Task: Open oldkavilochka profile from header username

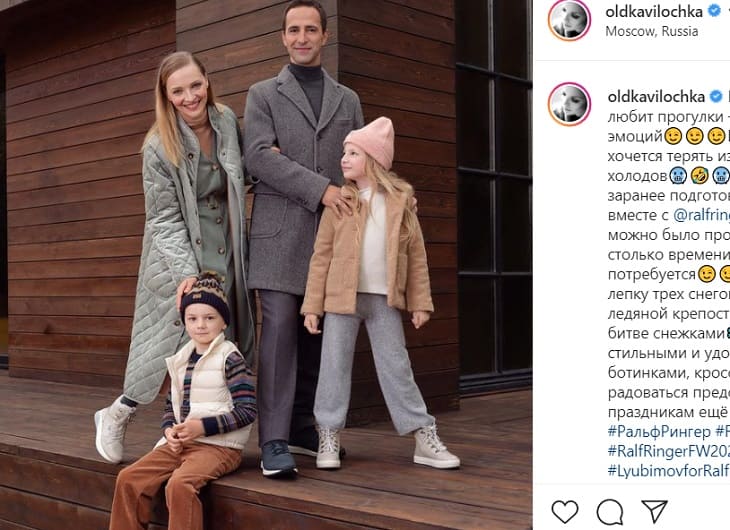Action: 654,11
